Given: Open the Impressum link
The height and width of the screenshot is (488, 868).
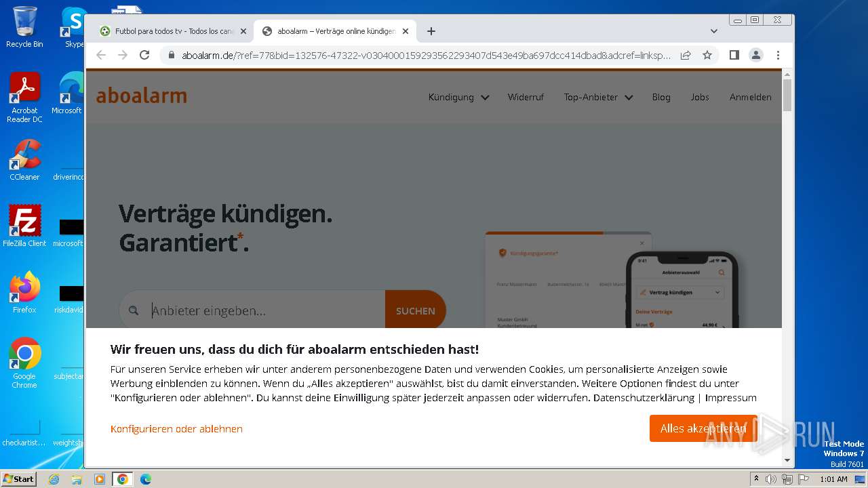Looking at the screenshot, I should 730,398.
